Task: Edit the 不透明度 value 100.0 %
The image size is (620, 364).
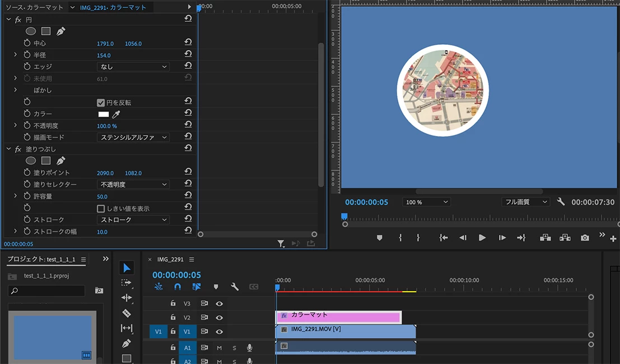Action: tap(107, 126)
